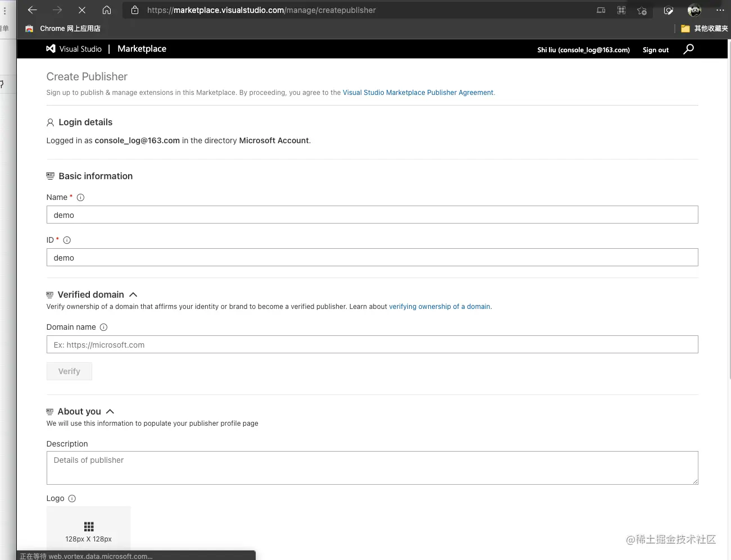Image resolution: width=731 pixels, height=560 pixels.
Task: Click the Create Publisher heading
Action: [x=87, y=76]
